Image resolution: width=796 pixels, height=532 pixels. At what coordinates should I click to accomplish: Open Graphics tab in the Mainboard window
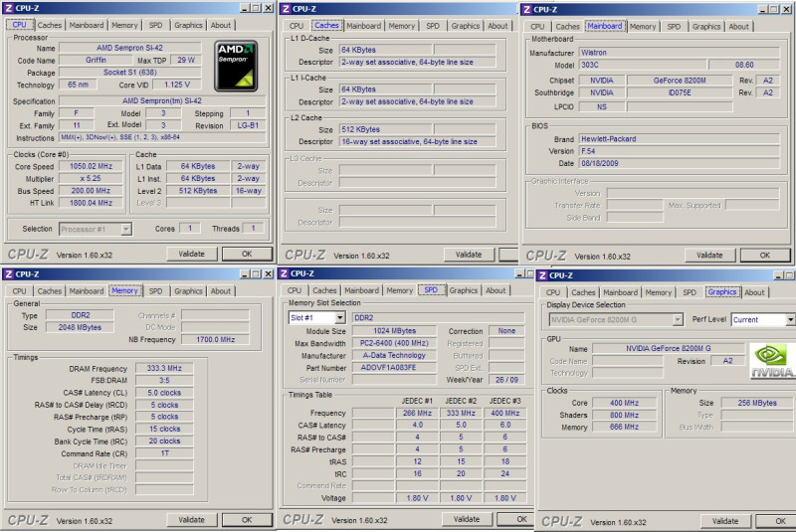coord(706,27)
